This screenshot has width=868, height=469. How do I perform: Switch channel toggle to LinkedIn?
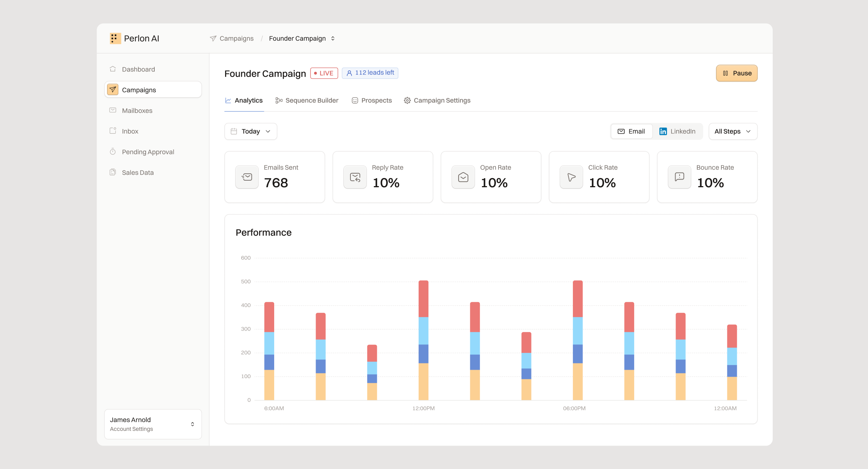click(x=677, y=131)
